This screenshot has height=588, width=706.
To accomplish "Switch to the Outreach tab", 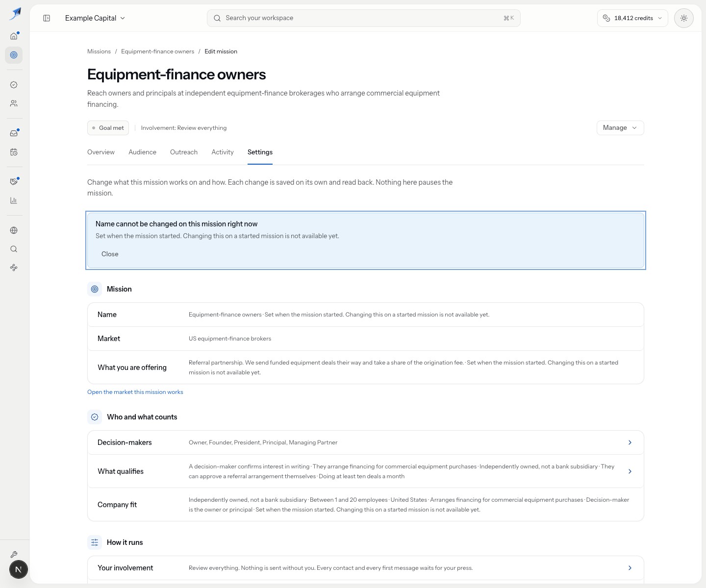I will click(x=184, y=152).
